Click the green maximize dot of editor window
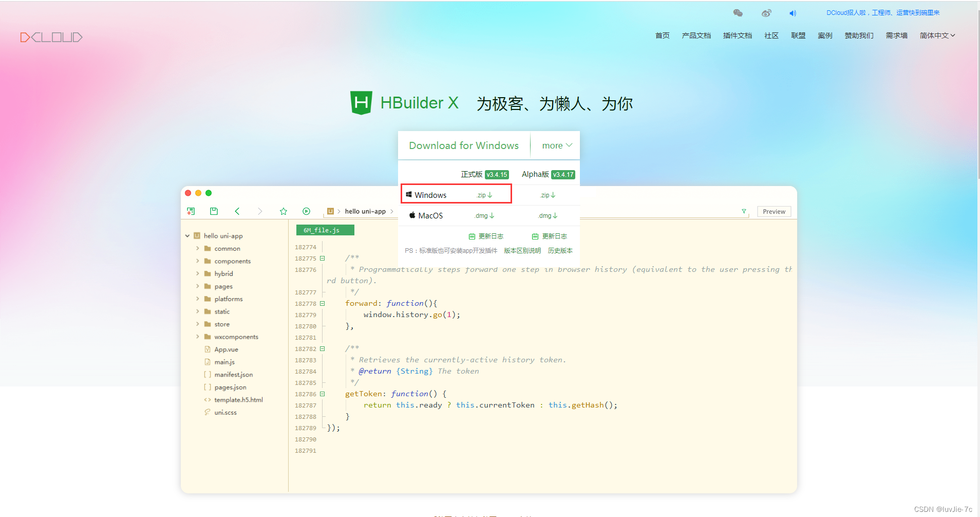Image resolution: width=980 pixels, height=517 pixels. click(x=209, y=193)
